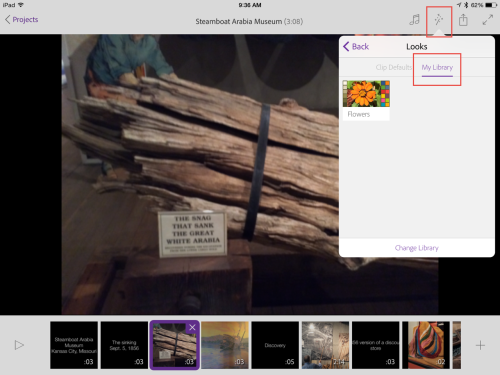
Task: Select the Steamboat Arabia Museum title clip
Action: point(74,345)
